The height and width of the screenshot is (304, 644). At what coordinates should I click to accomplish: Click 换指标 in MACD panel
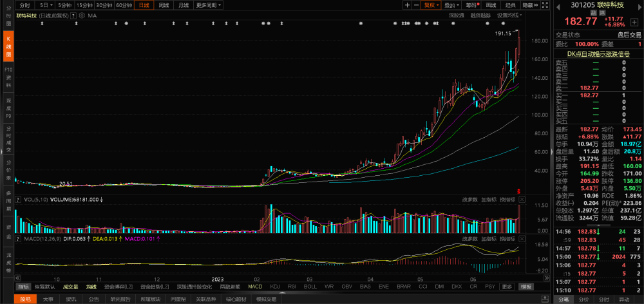tap(507, 238)
